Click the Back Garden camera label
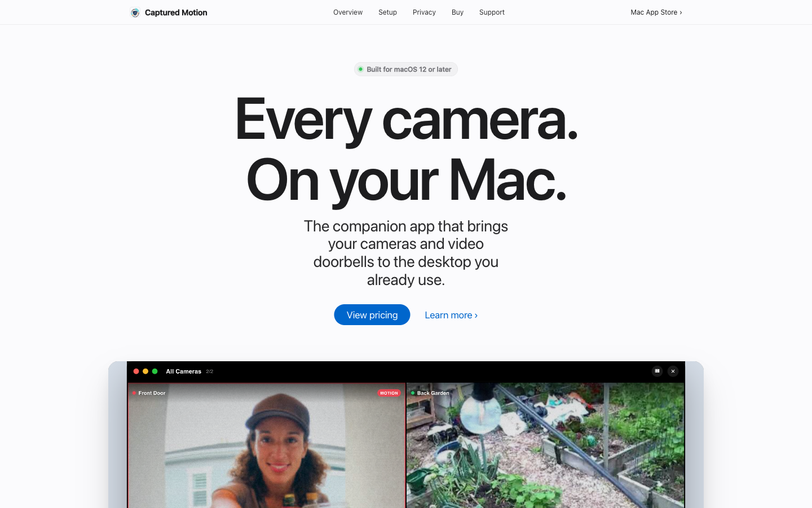 433,393
